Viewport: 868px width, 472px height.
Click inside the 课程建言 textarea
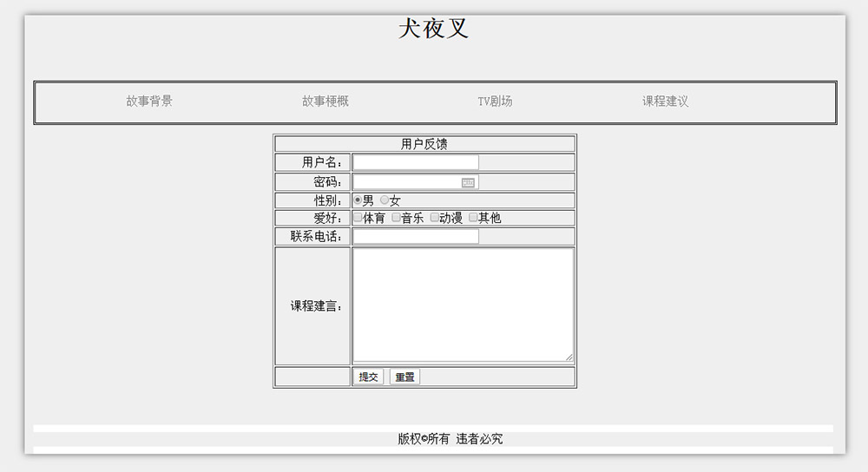tap(464, 305)
